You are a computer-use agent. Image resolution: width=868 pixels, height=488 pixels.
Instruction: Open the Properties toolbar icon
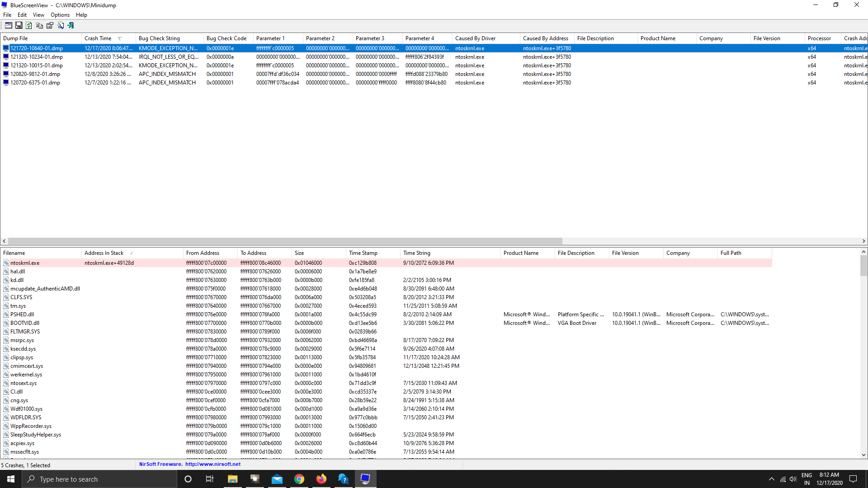[50, 26]
